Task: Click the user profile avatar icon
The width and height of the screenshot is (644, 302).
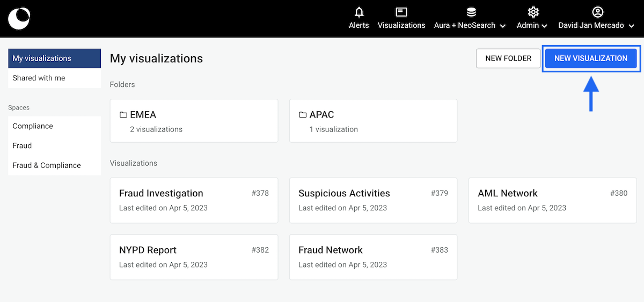Action: (597, 12)
